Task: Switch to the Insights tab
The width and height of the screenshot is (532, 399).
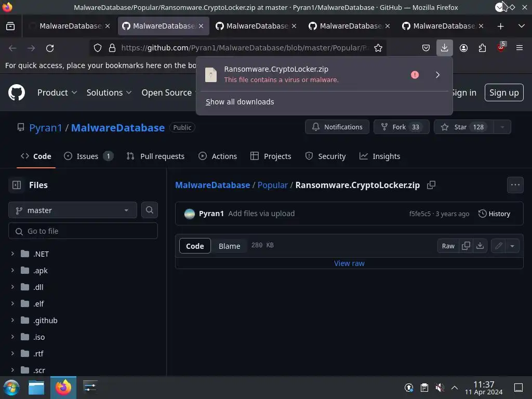Action: point(380,156)
